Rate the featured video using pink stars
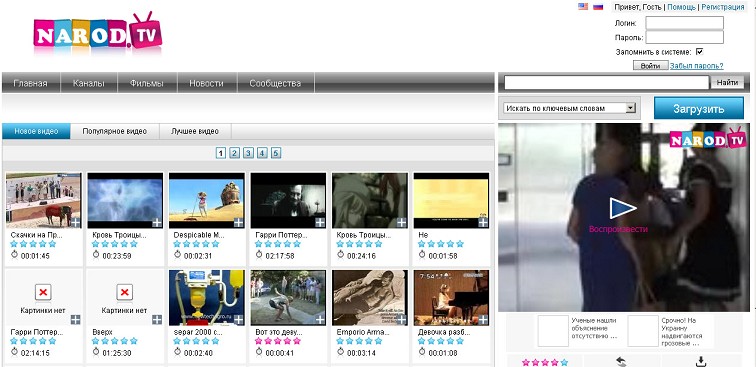 (545, 362)
